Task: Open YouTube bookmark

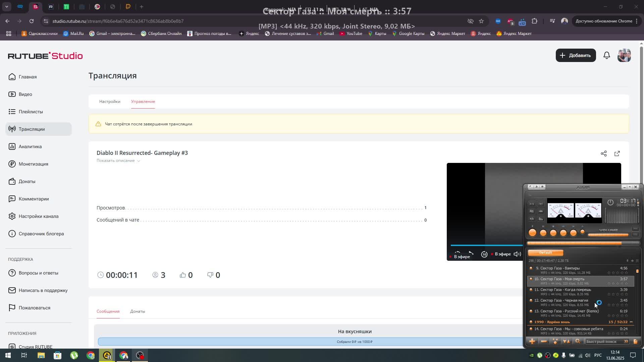Action: tap(351, 34)
